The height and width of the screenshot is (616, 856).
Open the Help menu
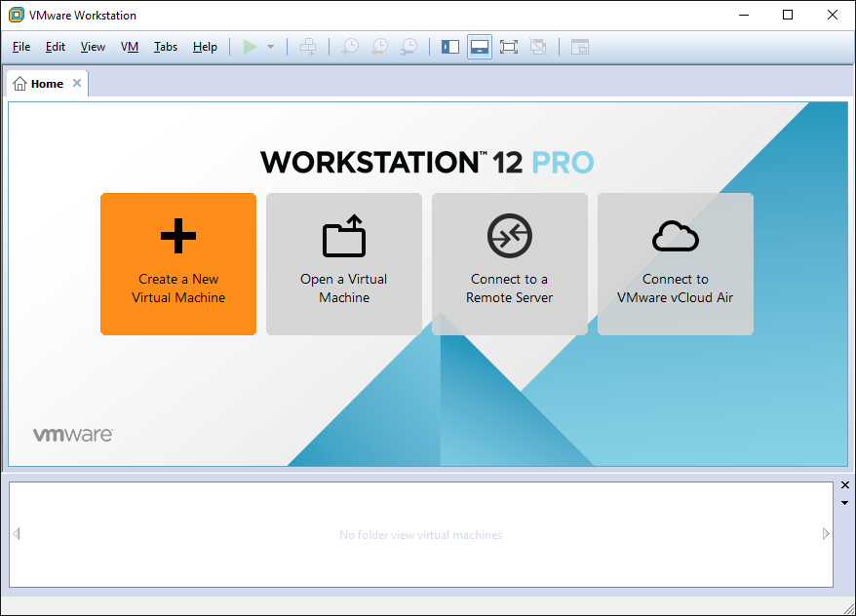205,47
